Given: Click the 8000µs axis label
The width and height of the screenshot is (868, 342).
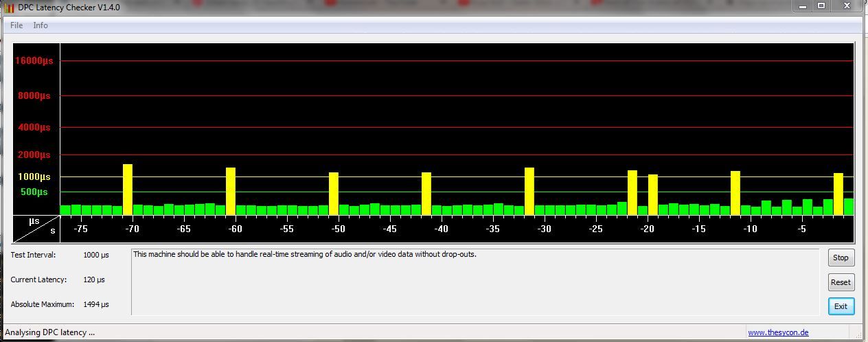Looking at the screenshot, I should [x=34, y=95].
